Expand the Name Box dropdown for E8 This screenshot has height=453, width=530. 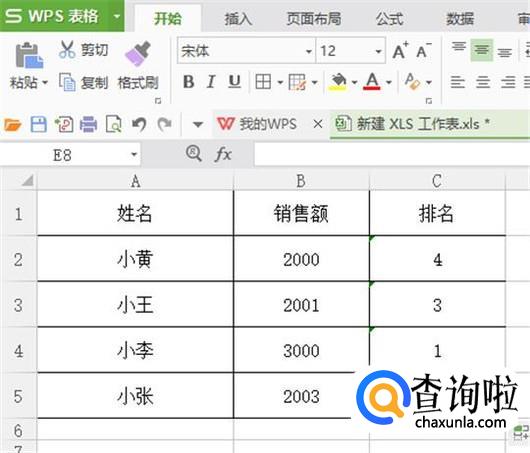[x=134, y=155]
